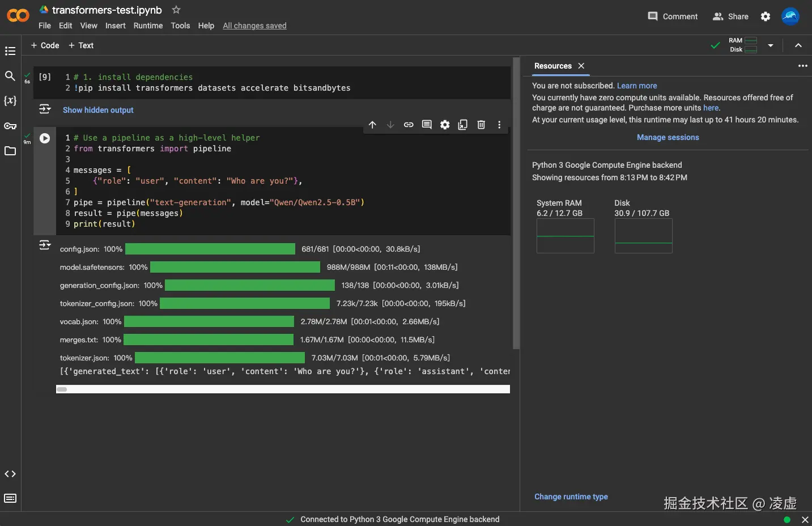Collapse the header with the up chevron

(798, 45)
